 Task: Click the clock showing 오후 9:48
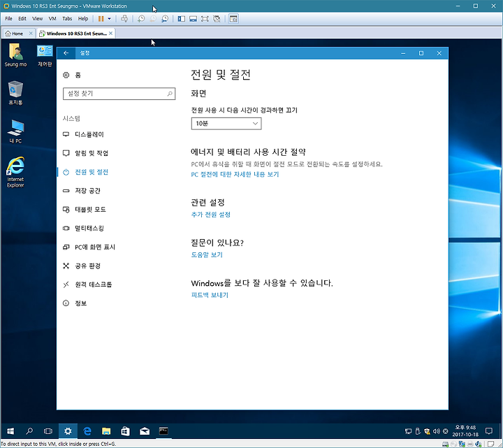[x=465, y=431]
